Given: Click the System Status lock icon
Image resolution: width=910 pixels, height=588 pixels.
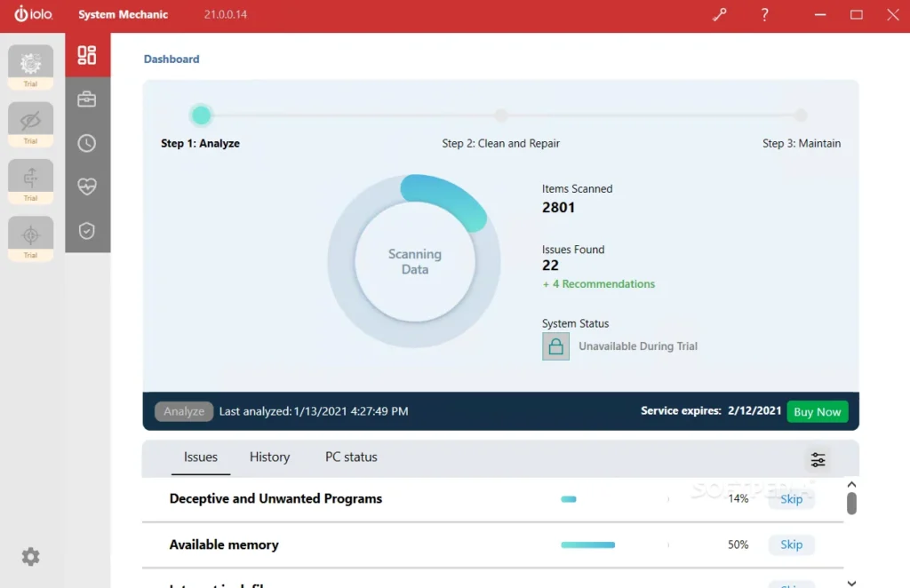Looking at the screenshot, I should (556, 346).
